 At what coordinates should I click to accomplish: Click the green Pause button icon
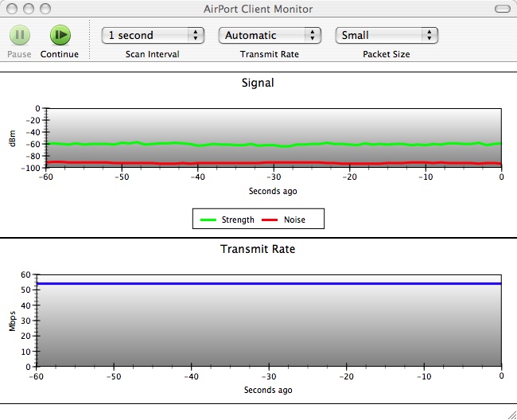coord(20,35)
